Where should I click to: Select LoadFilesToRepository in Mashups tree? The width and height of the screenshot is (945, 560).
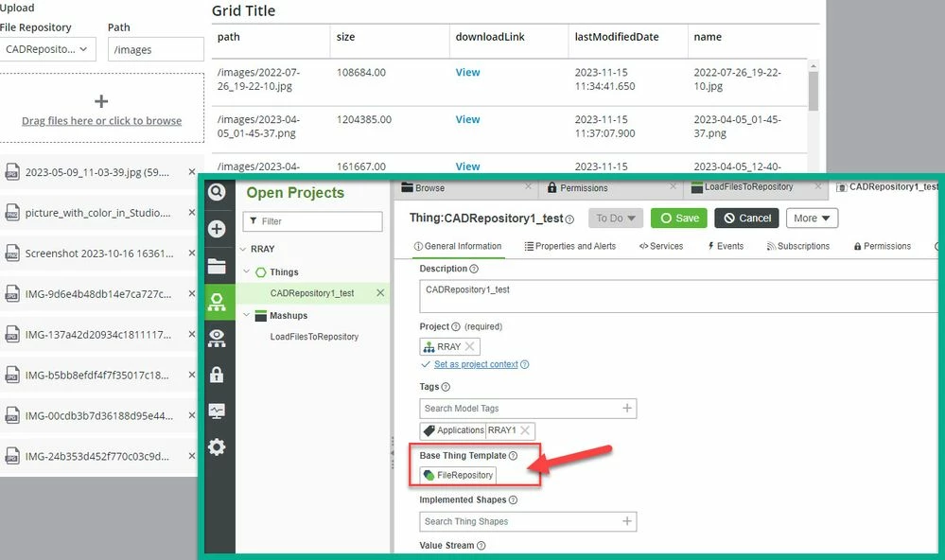click(x=314, y=337)
